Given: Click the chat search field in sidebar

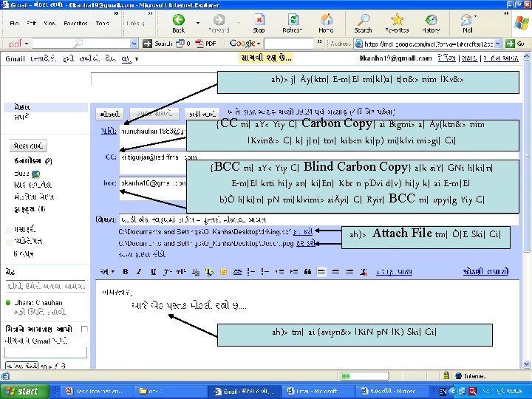Looking at the screenshot, I should 45,286.
